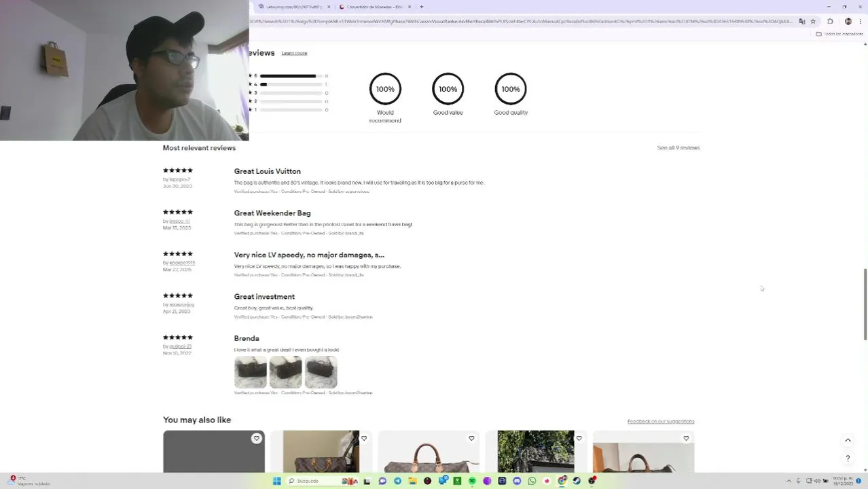Viewport: 868px width, 489px height.
Task: Open the Todos los marcadores bookmarks folder
Action: click(840, 34)
